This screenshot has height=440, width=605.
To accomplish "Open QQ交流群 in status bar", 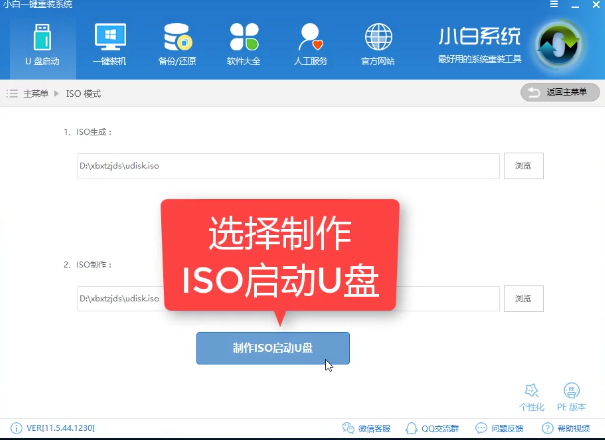I will (x=436, y=429).
